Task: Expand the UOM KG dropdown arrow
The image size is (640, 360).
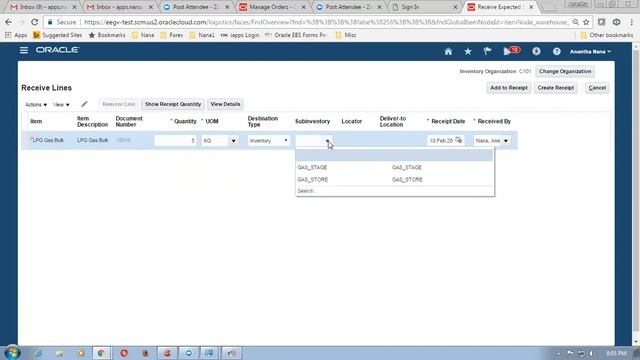Action: click(233, 141)
